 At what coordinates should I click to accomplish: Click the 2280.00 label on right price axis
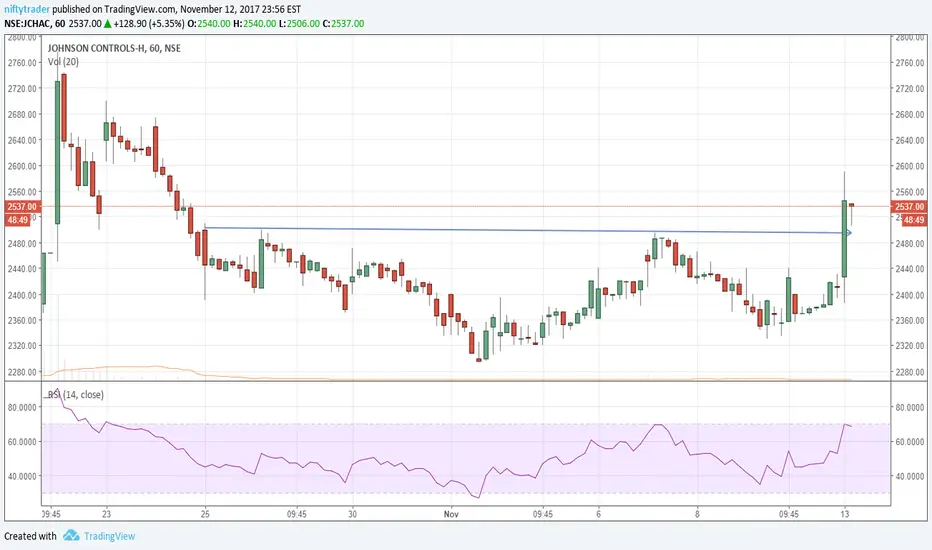(x=909, y=372)
